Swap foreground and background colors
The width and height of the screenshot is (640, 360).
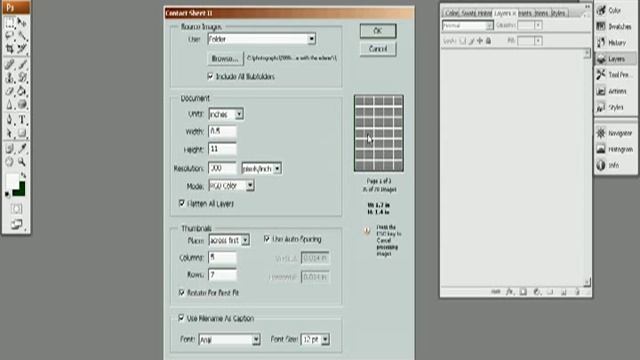click(23, 175)
